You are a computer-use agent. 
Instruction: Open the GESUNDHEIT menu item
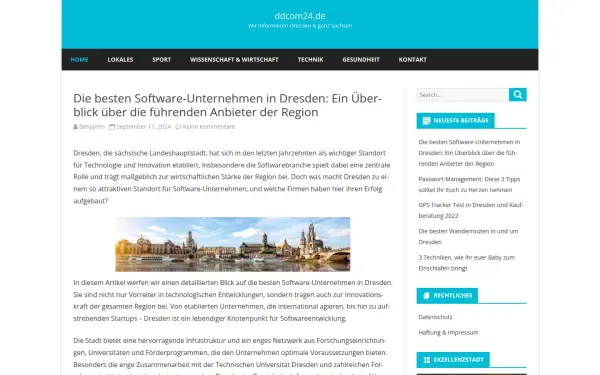(x=361, y=60)
